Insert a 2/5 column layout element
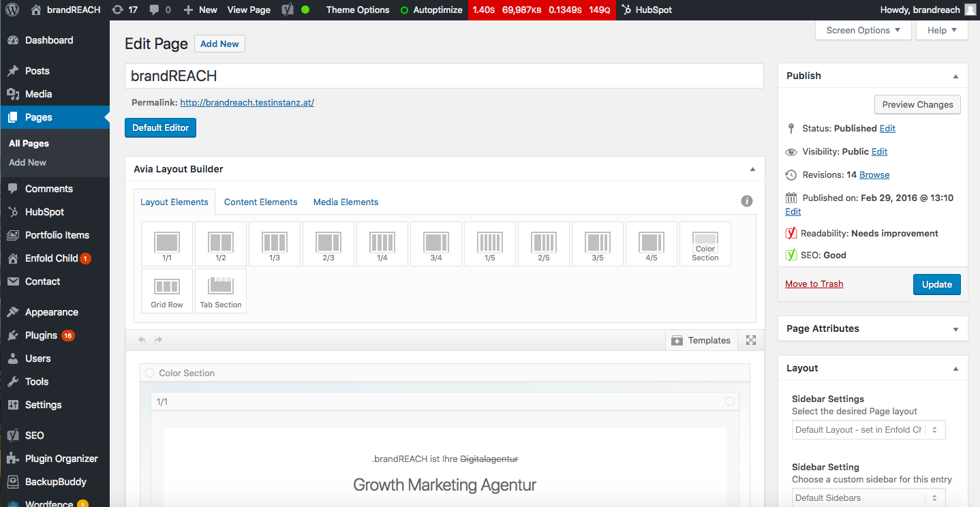The height and width of the screenshot is (507, 980). pos(544,244)
